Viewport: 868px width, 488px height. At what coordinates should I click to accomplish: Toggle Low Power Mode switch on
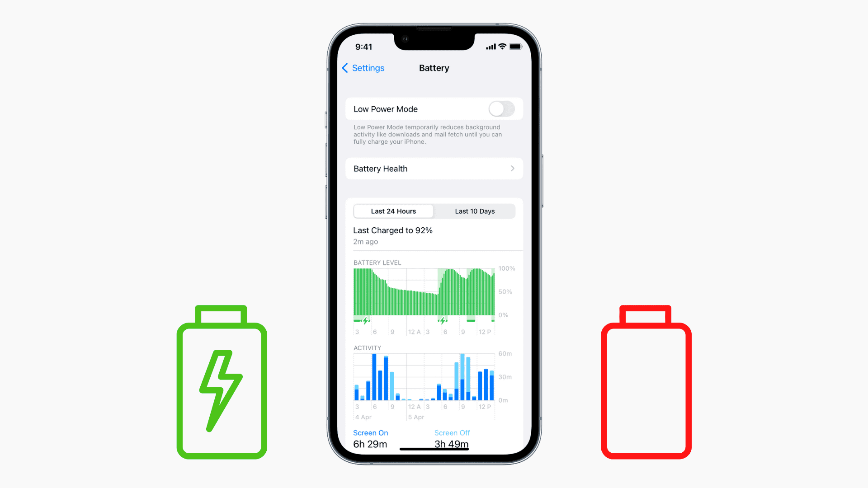tap(501, 109)
